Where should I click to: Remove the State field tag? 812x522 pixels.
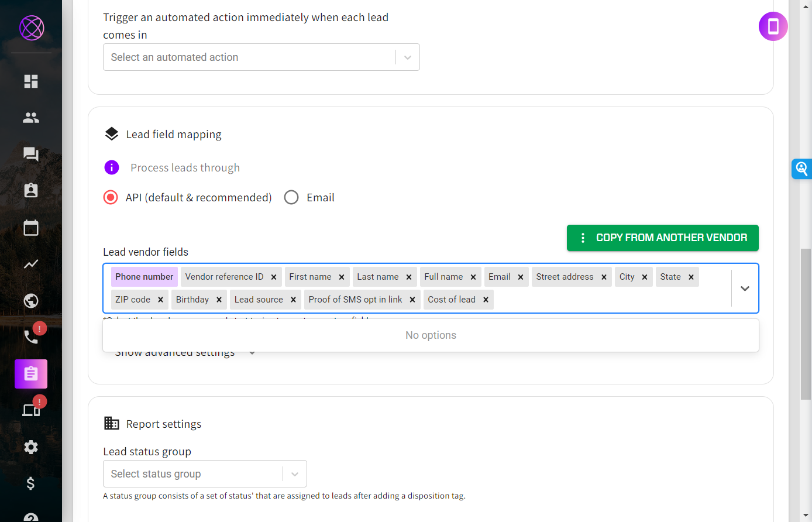(x=691, y=277)
